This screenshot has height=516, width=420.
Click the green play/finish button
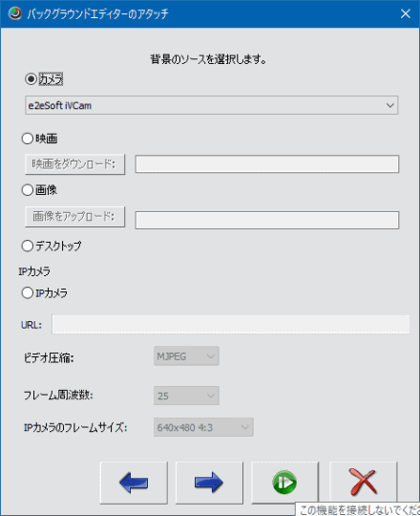pos(284,483)
